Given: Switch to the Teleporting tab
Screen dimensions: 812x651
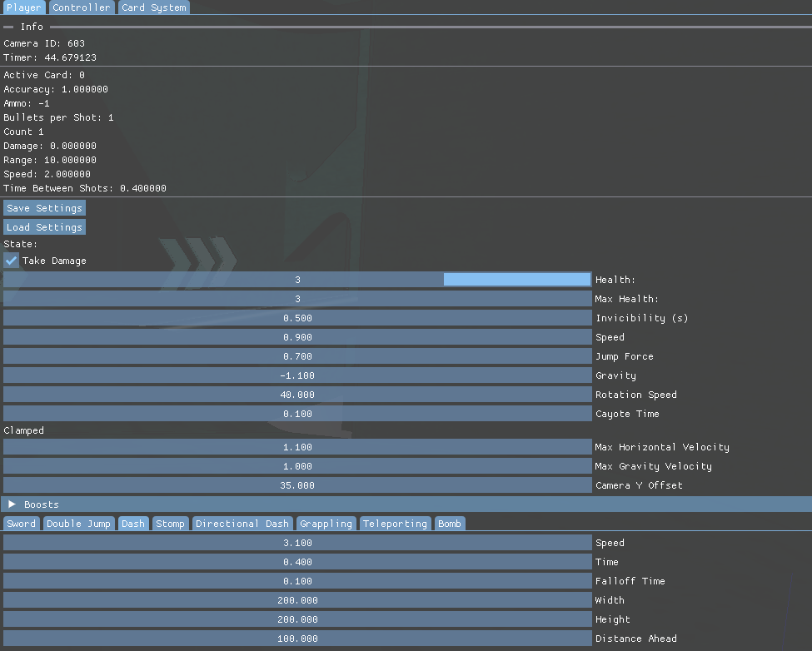Looking at the screenshot, I should (x=396, y=524).
